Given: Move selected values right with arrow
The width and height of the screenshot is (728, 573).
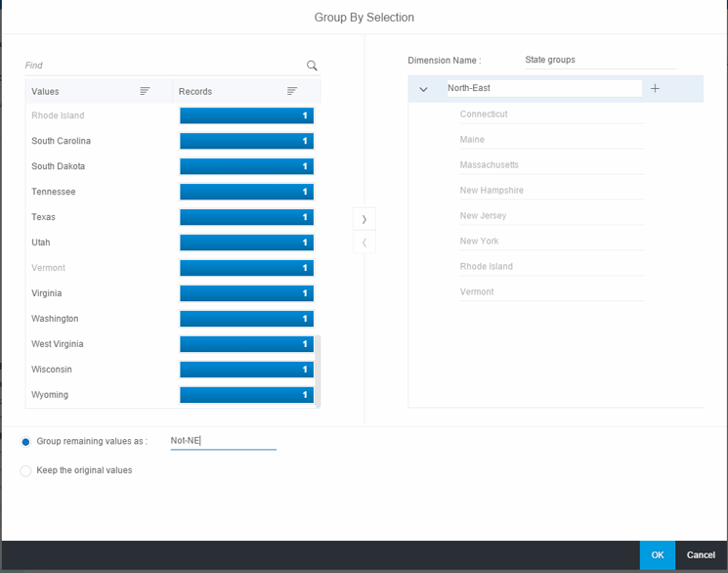Looking at the screenshot, I should tap(364, 219).
